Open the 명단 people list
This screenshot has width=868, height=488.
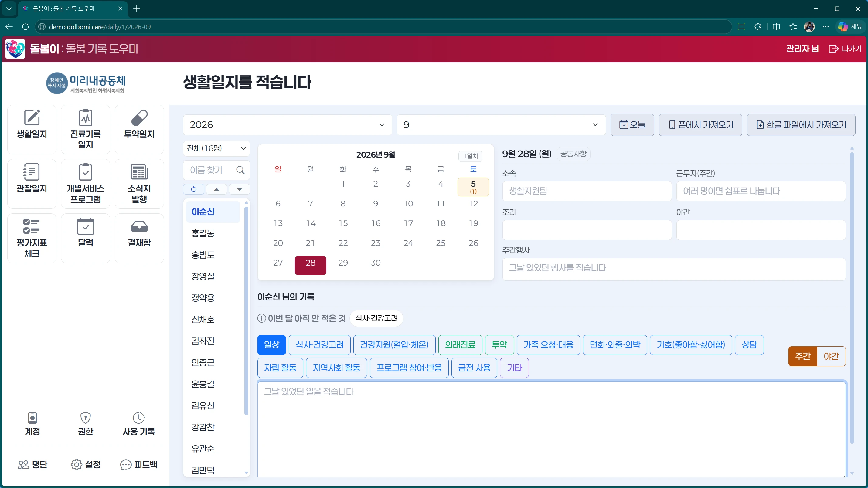point(32,465)
